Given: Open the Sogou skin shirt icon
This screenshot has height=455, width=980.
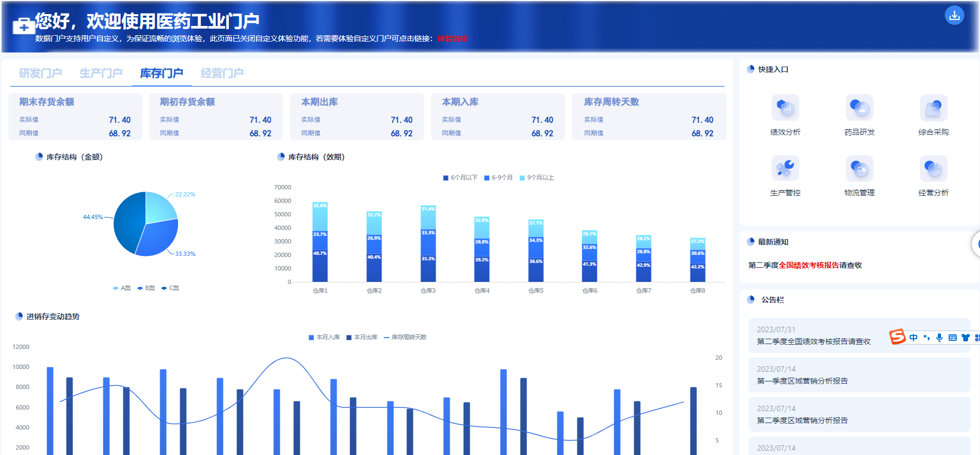Looking at the screenshot, I should tap(965, 338).
